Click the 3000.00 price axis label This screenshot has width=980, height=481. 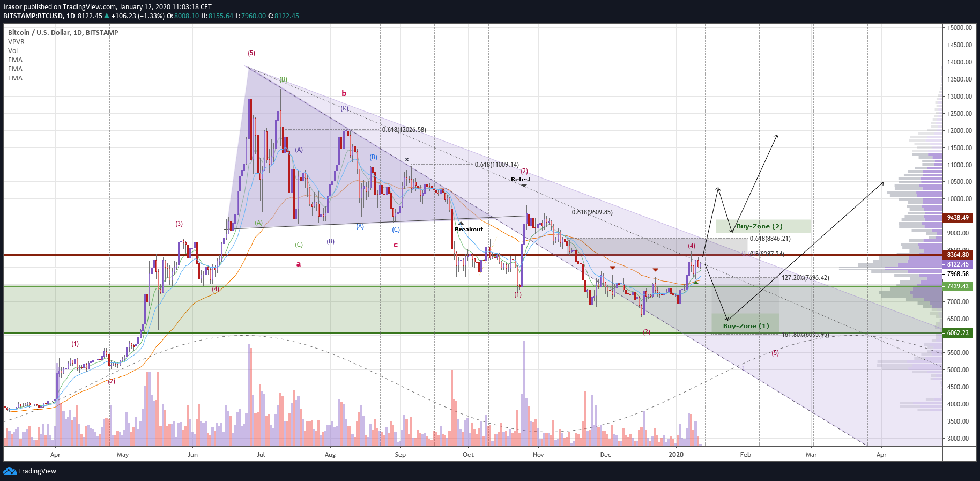click(958, 439)
